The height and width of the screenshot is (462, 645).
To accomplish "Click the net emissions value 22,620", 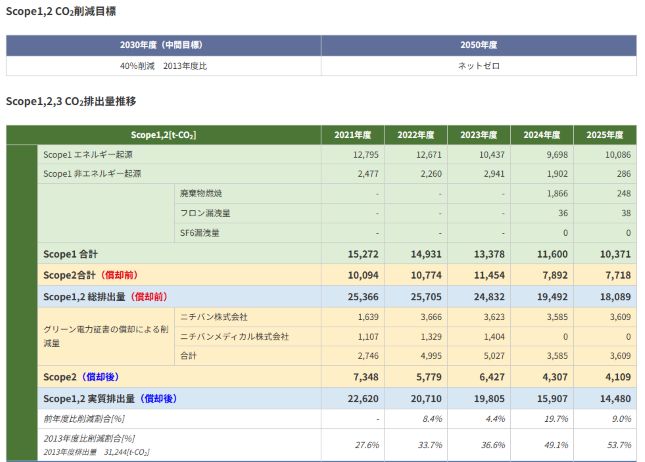I will click(363, 399).
